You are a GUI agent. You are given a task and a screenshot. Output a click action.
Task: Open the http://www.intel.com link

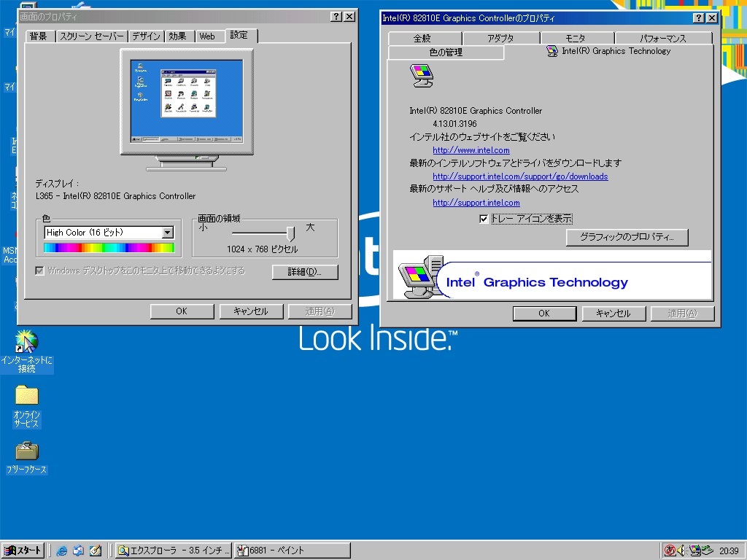coord(471,150)
